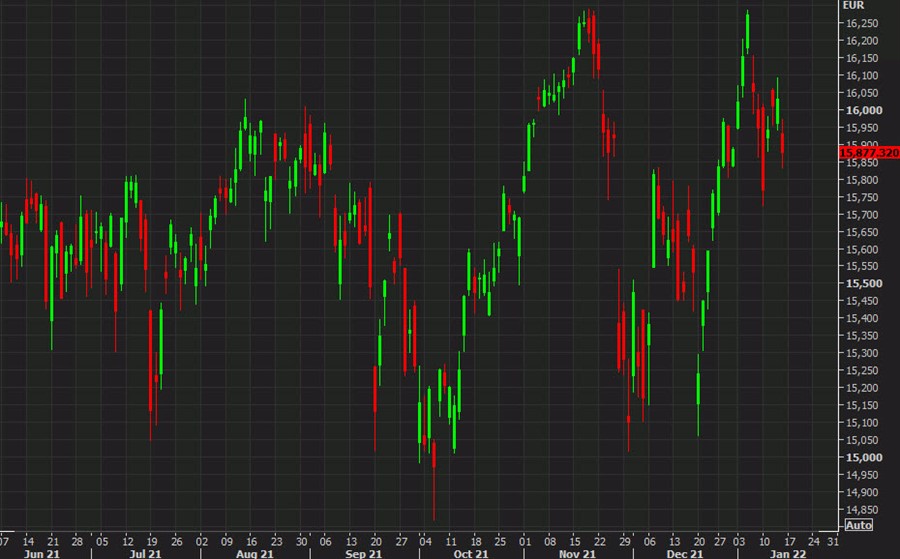Click the Aug 21 month label

255,554
